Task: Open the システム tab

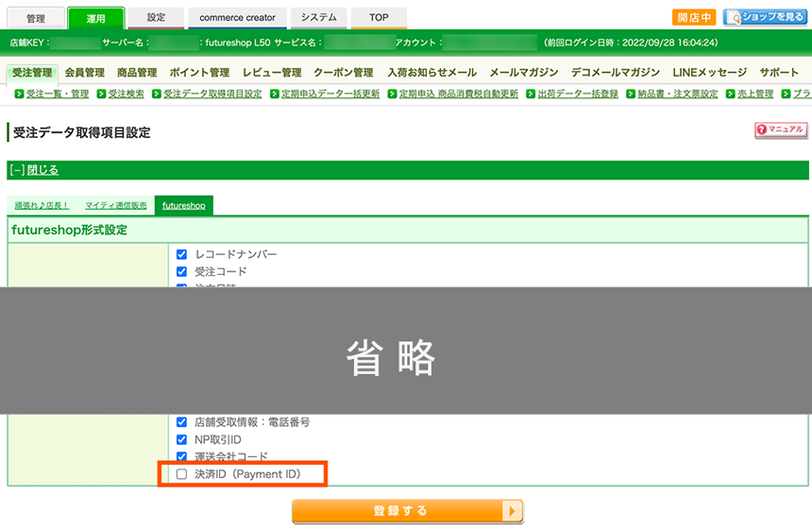Action: click(318, 18)
